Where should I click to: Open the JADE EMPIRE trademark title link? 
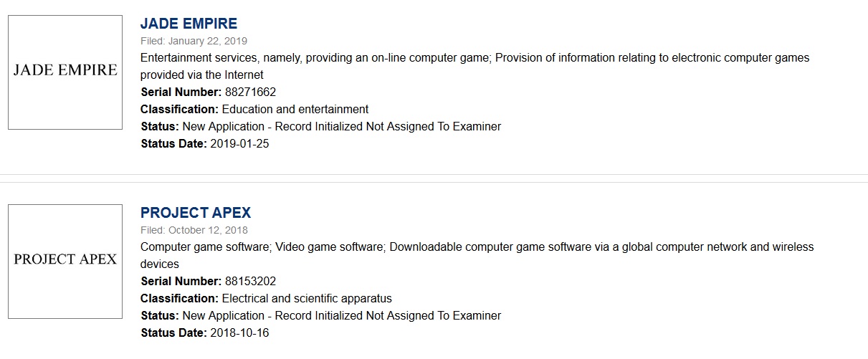tap(189, 24)
